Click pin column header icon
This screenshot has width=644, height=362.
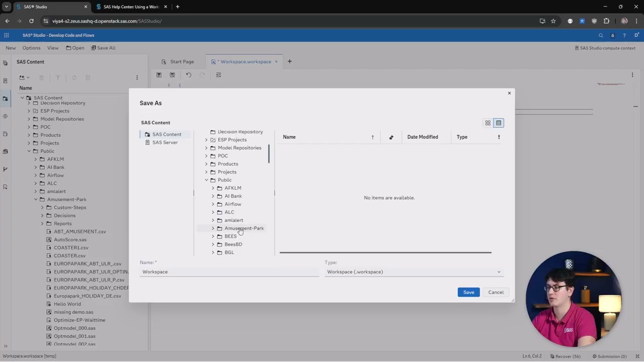pos(391,137)
